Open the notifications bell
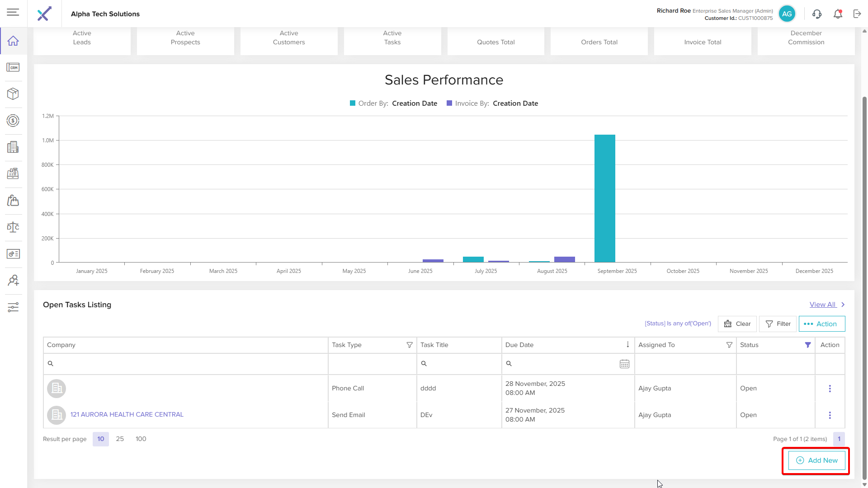868x488 pixels. (838, 14)
